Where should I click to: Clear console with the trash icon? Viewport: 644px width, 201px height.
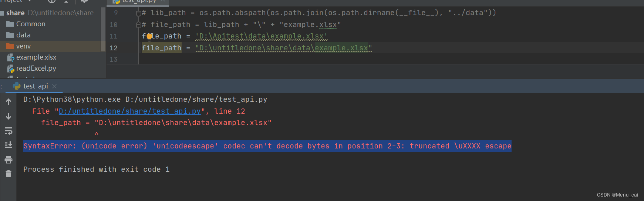click(9, 174)
